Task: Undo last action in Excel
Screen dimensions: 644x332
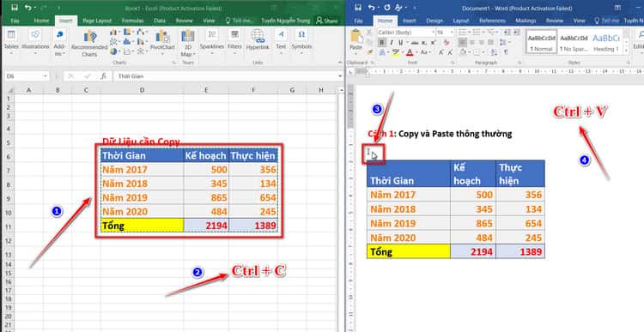Action: tap(28, 8)
